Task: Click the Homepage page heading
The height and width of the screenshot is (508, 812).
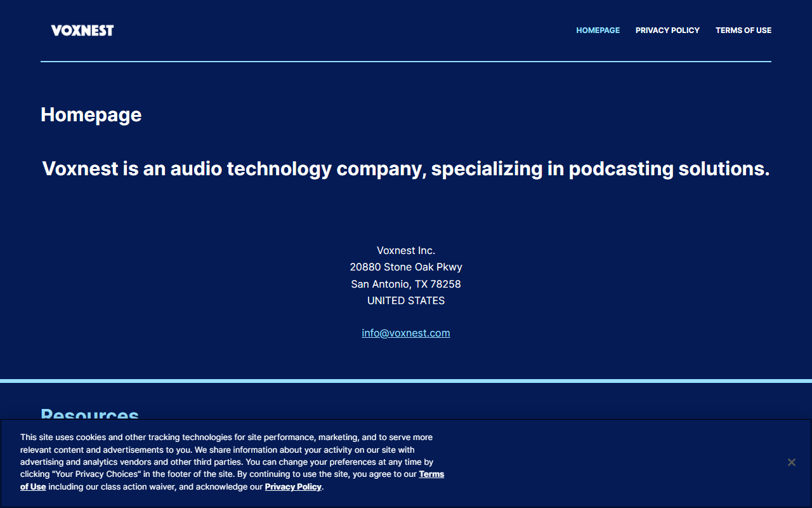Action: [x=91, y=114]
